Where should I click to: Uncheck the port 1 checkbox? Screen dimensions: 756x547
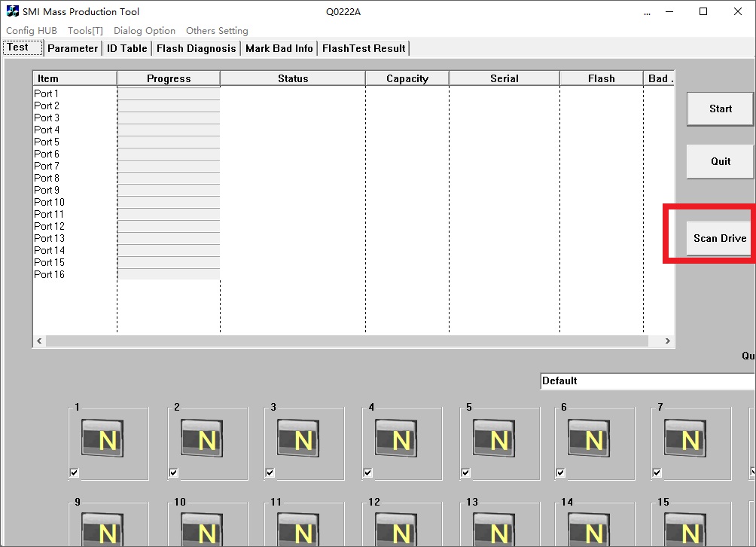click(75, 472)
